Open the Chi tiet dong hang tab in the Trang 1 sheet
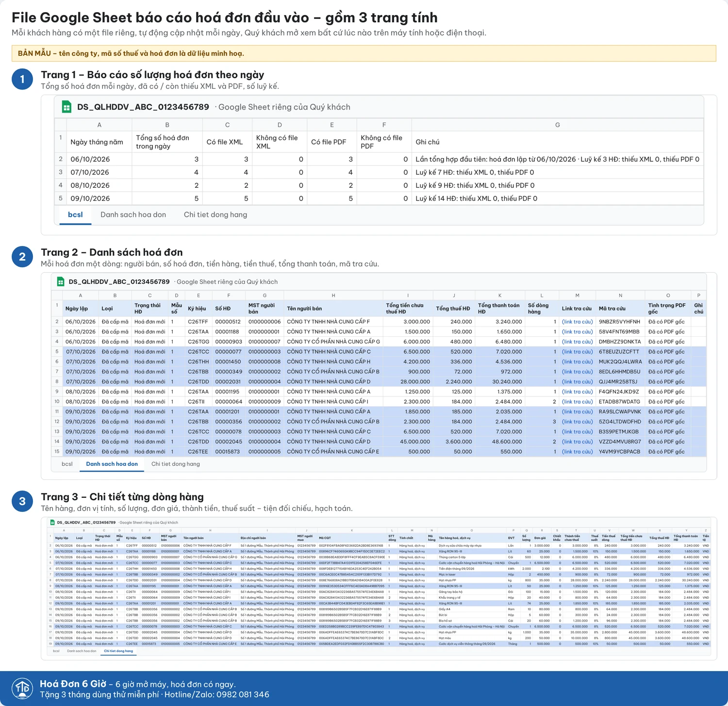The height and width of the screenshot is (706, 728). point(215,214)
